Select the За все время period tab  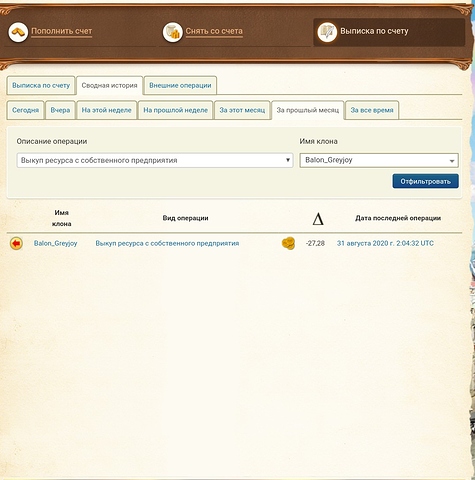(372, 110)
